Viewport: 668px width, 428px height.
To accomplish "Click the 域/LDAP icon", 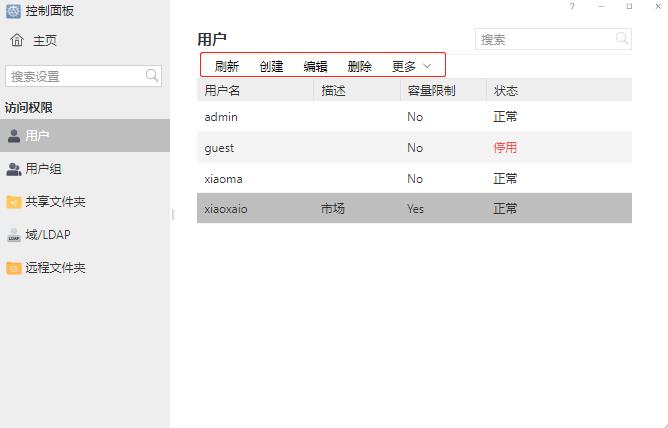I will click(x=14, y=236).
